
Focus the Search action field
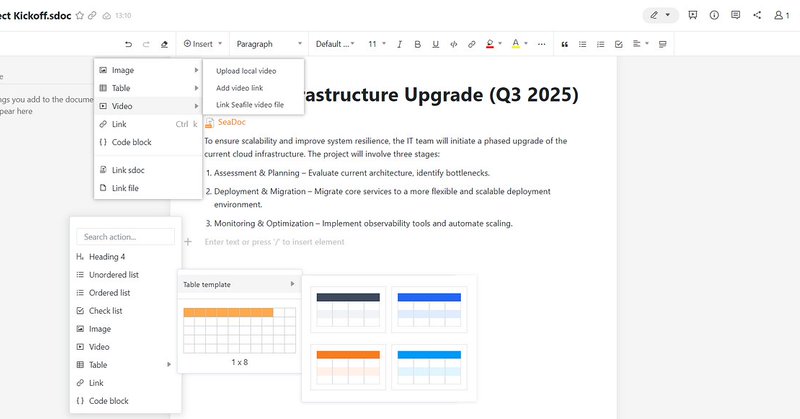(x=126, y=237)
